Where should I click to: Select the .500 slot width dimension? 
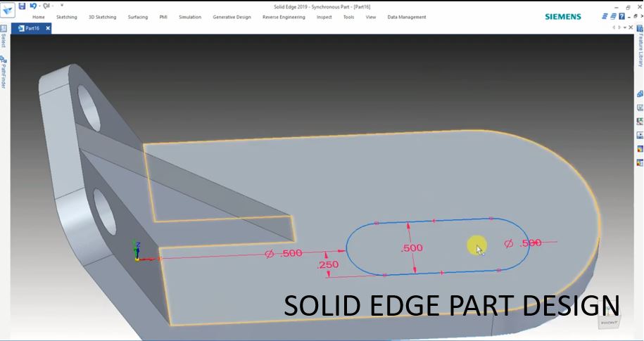pyautogui.click(x=412, y=248)
